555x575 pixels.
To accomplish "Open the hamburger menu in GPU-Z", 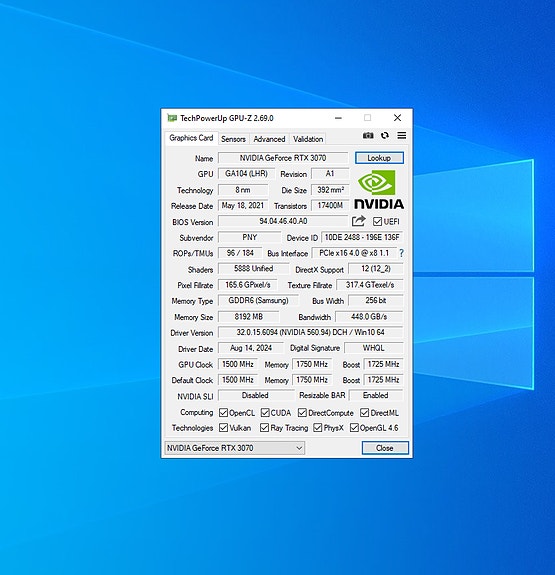I will (x=402, y=136).
